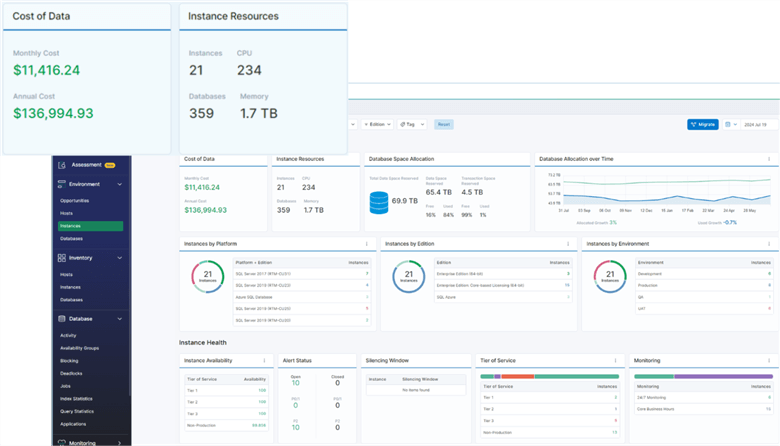Open the Edition filter dropdown
Image resolution: width=780 pixels, height=446 pixels.
pos(376,125)
